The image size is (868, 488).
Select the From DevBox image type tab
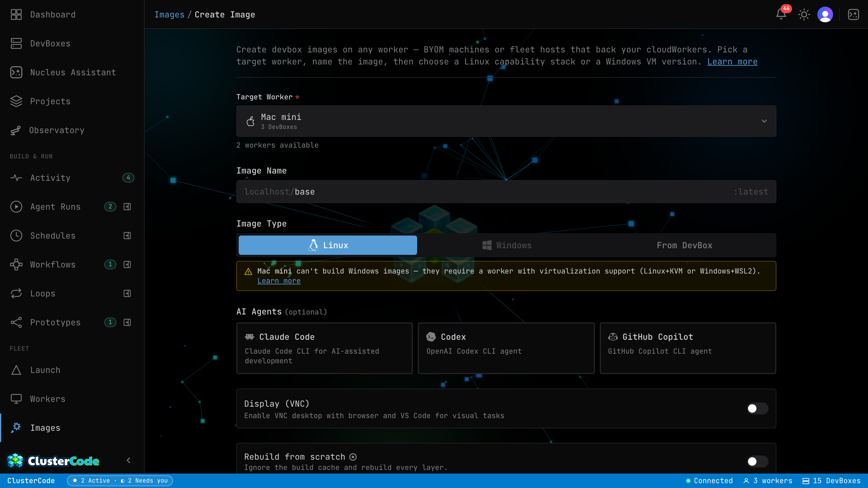(685, 245)
